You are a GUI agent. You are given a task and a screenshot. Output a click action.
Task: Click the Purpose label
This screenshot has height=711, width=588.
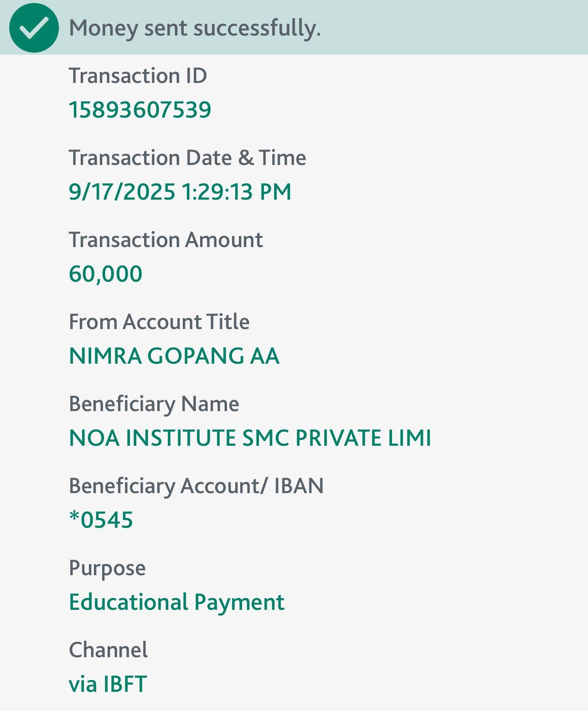[x=107, y=568]
